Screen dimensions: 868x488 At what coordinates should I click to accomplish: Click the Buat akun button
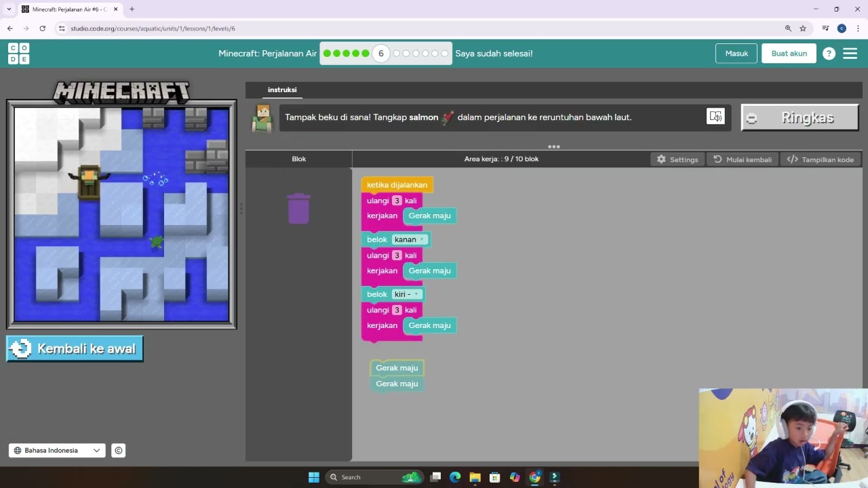pyautogui.click(x=789, y=54)
